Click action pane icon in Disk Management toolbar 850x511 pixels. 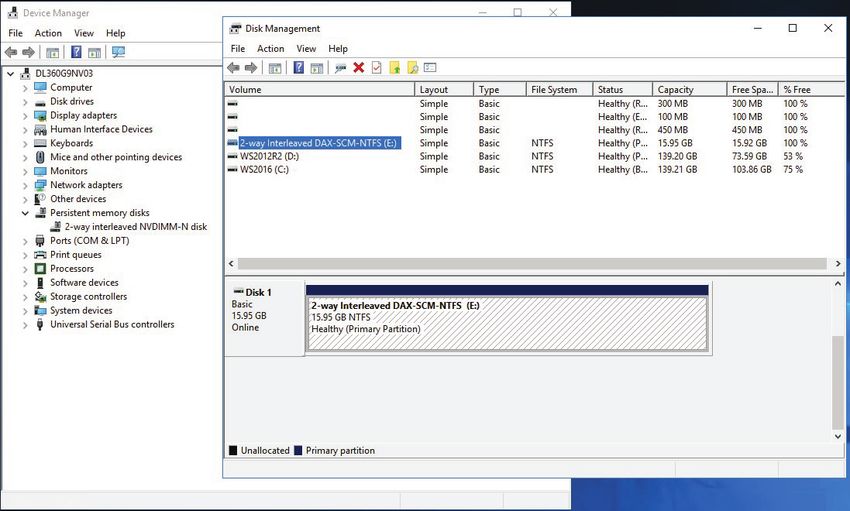317,68
